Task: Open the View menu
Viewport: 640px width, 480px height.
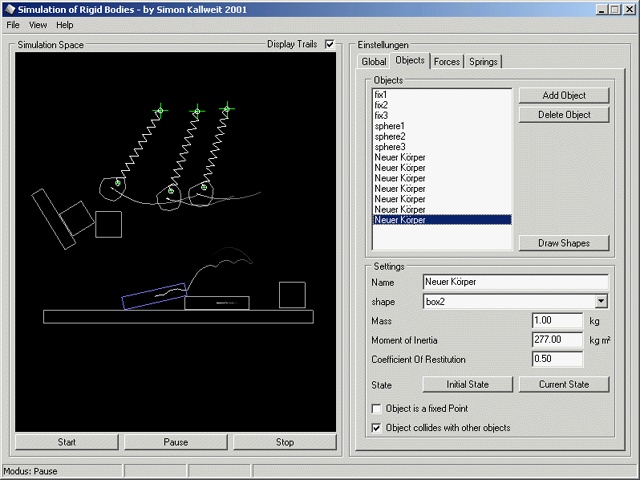Action: click(x=38, y=24)
